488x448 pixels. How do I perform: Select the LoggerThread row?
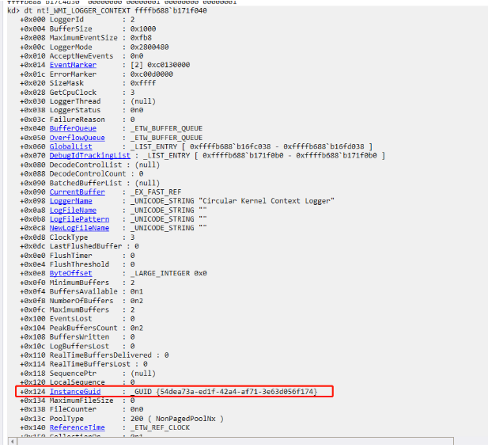(88, 101)
